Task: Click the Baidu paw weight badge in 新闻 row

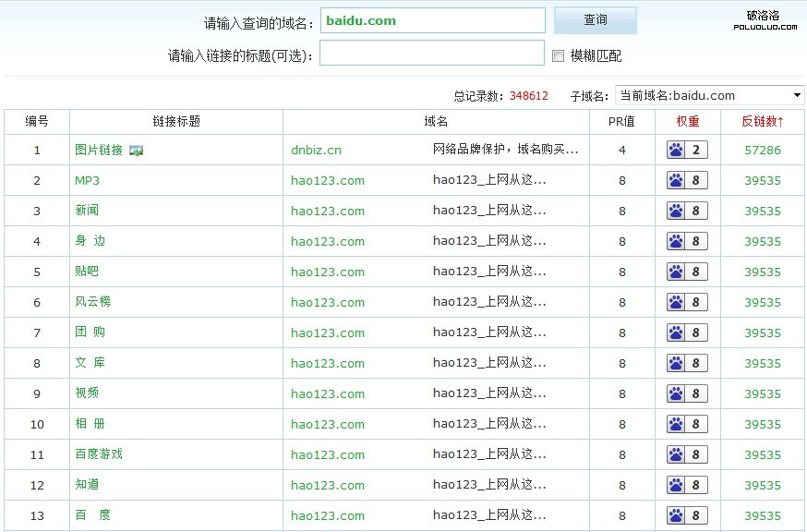Action: [x=687, y=212]
